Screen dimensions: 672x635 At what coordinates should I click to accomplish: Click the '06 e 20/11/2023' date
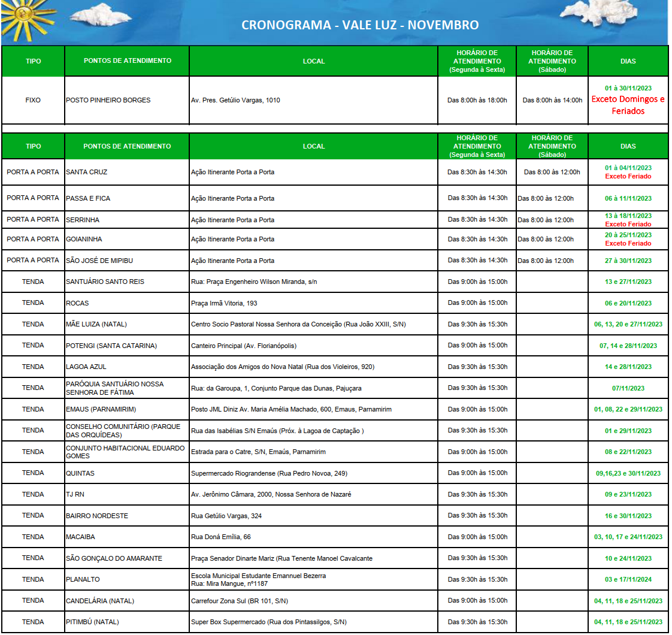(628, 303)
